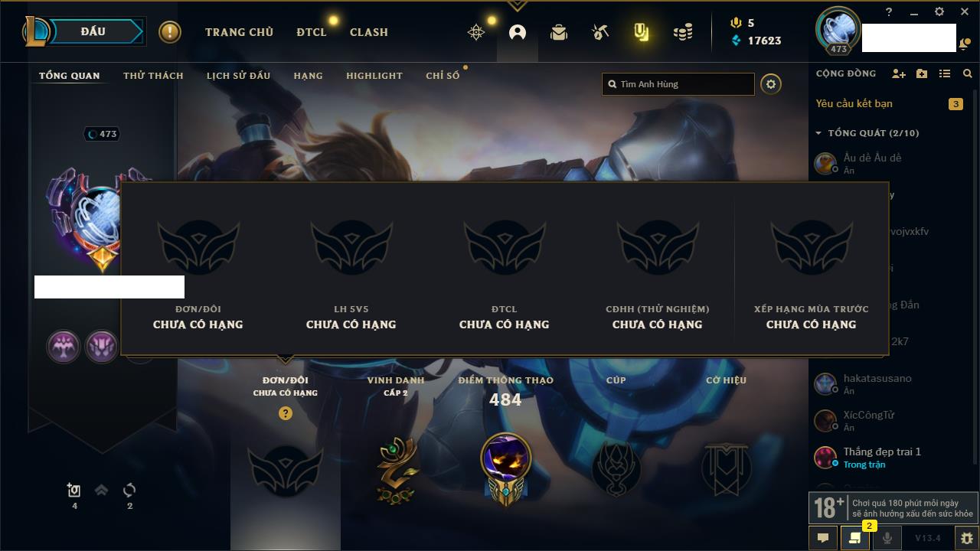
Task: Collapse the TỔNG QUÁT friends group
Action: 866,133
